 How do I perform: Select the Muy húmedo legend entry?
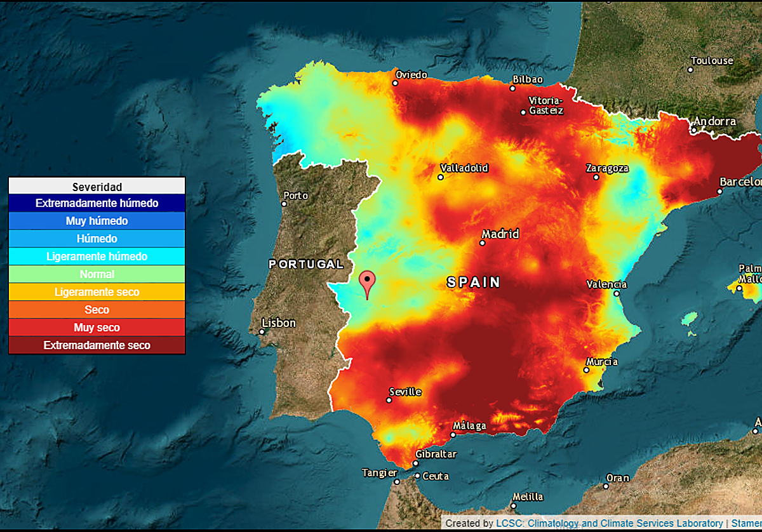(97, 221)
